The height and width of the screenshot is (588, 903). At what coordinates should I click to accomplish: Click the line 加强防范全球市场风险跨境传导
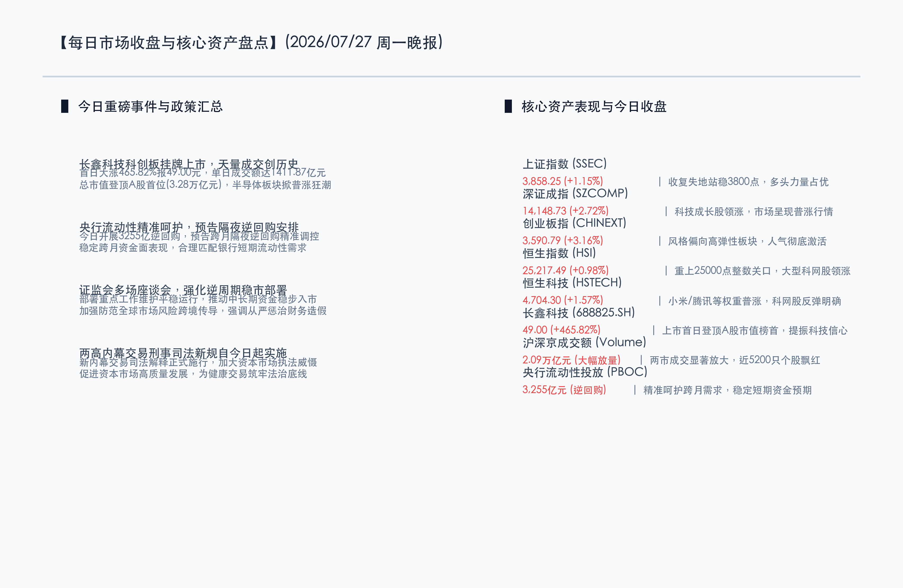pyautogui.click(x=148, y=311)
